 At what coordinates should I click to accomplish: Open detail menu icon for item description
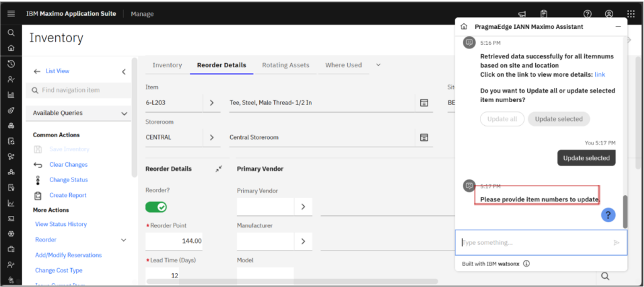(425, 103)
